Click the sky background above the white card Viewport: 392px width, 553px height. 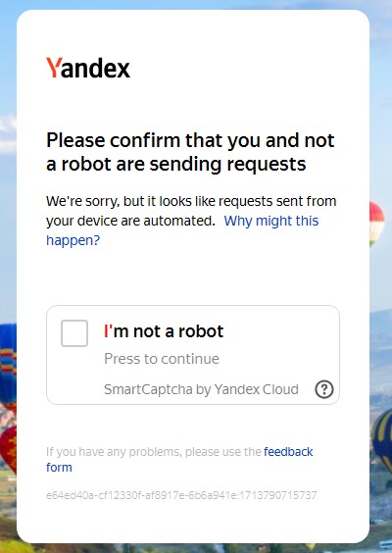pos(196,4)
